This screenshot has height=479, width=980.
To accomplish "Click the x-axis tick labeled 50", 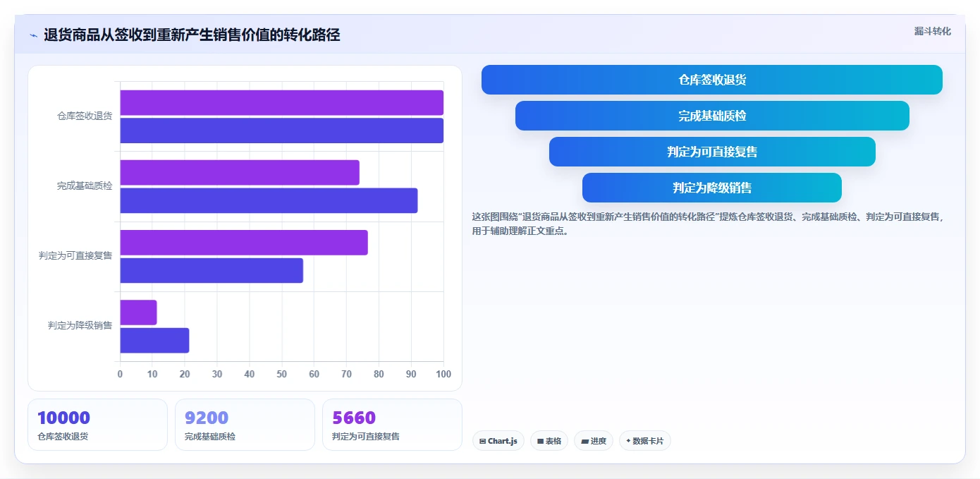I will click(282, 374).
